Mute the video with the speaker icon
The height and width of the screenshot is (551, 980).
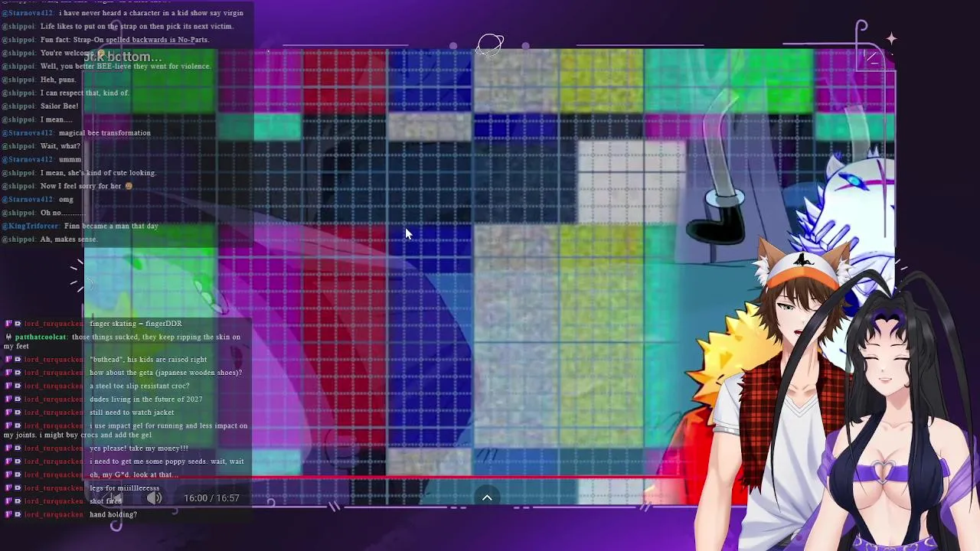coord(154,498)
